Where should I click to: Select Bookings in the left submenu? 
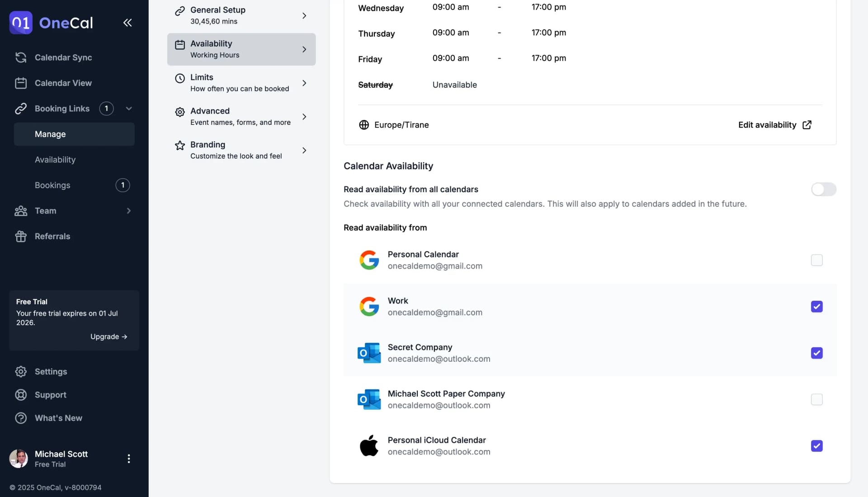click(52, 185)
